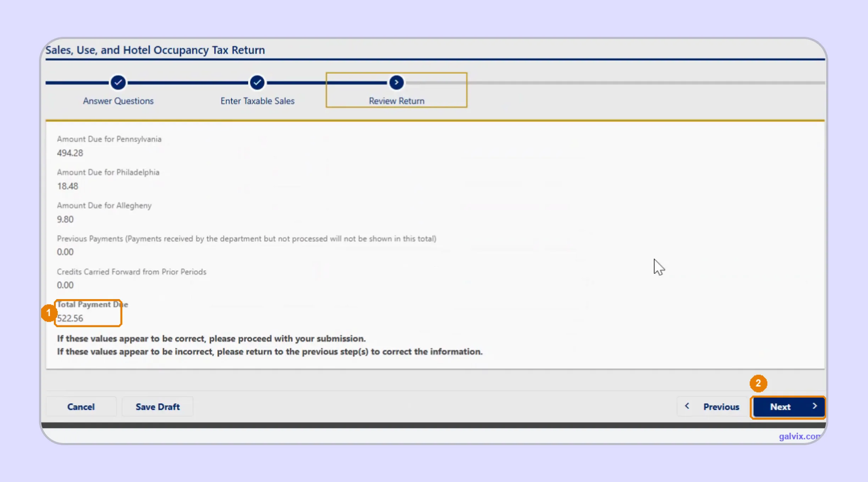Click the 'values appear to be incorrect' instruction
868x482 pixels.
270,352
